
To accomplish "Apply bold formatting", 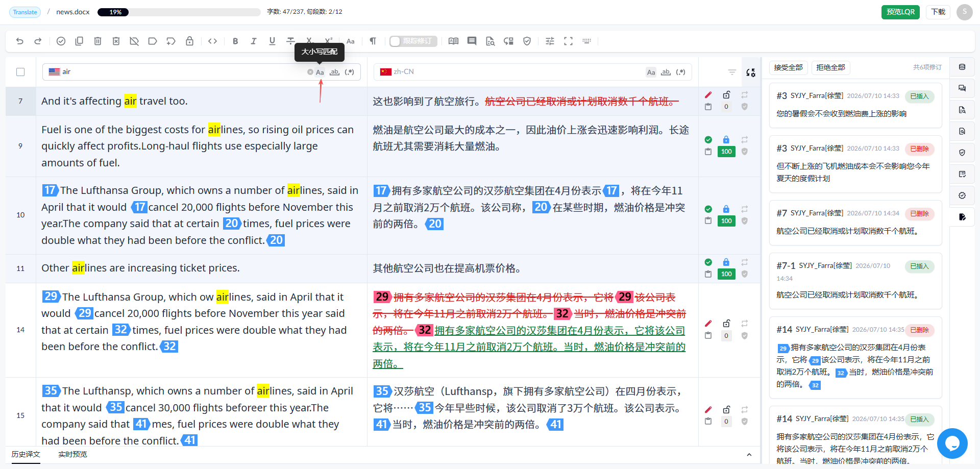I will (x=235, y=41).
